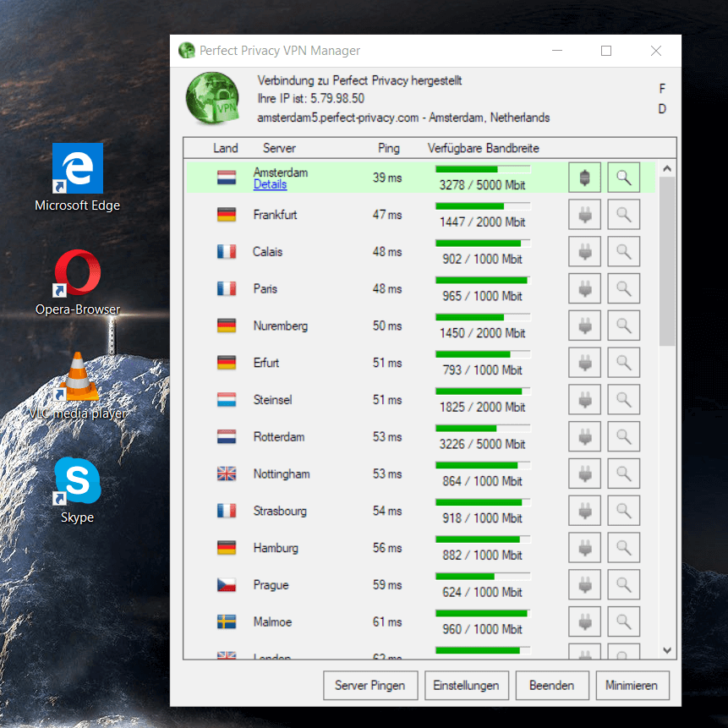Screen dimensions: 728x728
Task: Open the Strasbourg magnifier icon
Action: point(623,511)
